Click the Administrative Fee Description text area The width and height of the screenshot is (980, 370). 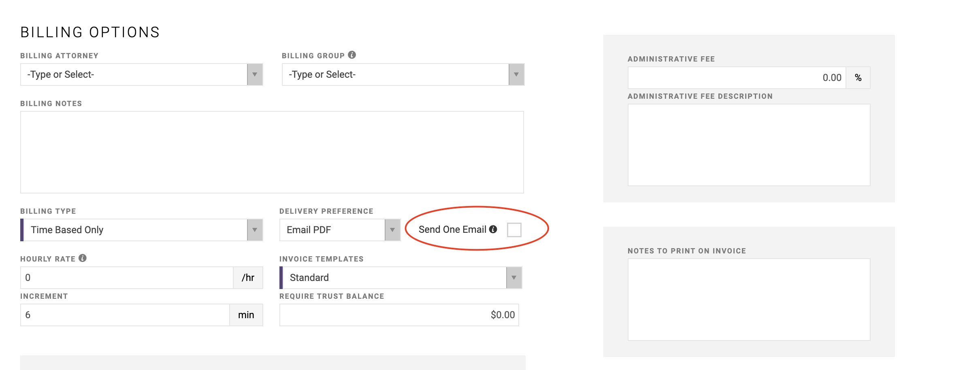pyautogui.click(x=749, y=145)
